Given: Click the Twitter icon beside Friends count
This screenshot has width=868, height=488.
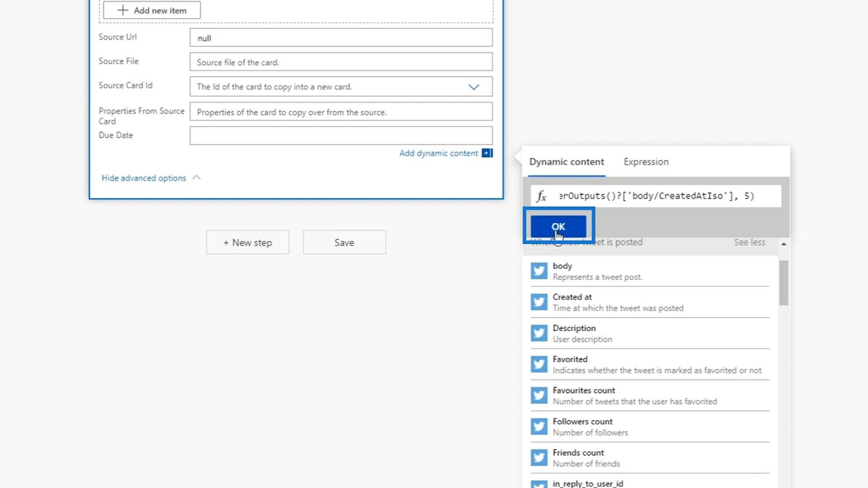Looking at the screenshot, I should point(539,457).
